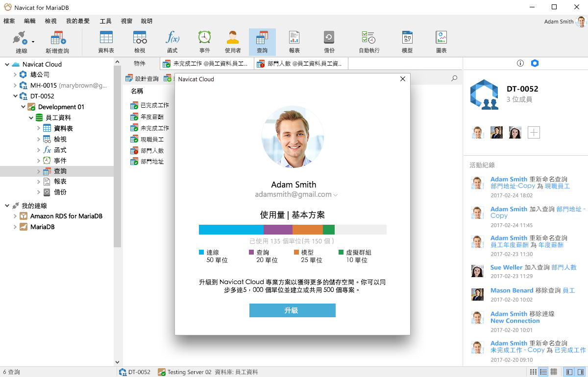Image resolution: width=588 pixels, height=377 pixels.
Task: Select the 現職員工 query item
Action: (x=147, y=139)
